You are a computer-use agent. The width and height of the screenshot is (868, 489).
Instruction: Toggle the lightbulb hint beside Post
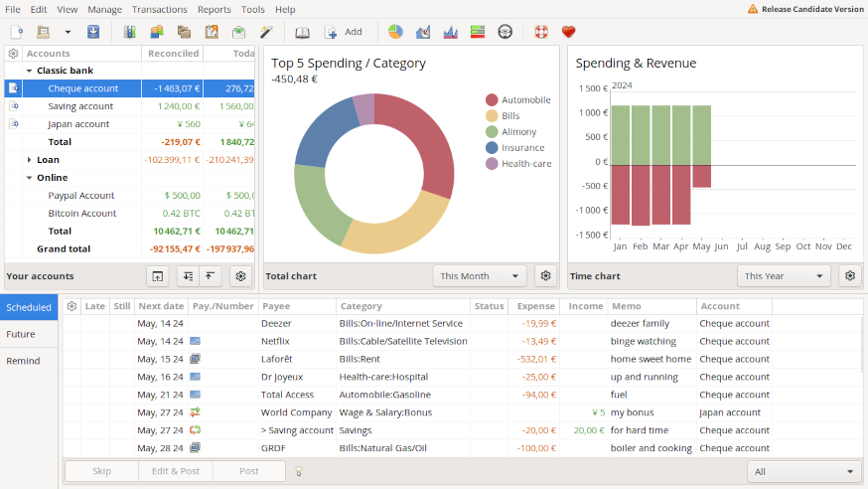pos(299,472)
